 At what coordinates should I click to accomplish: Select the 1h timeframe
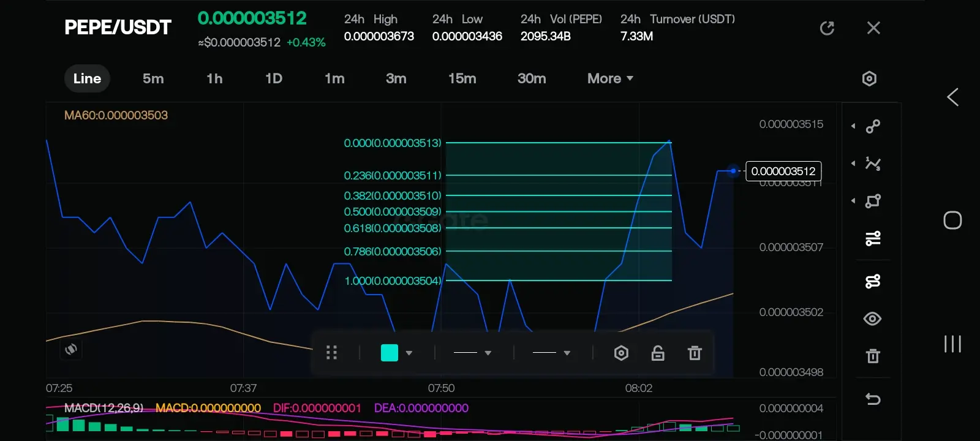(x=214, y=78)
